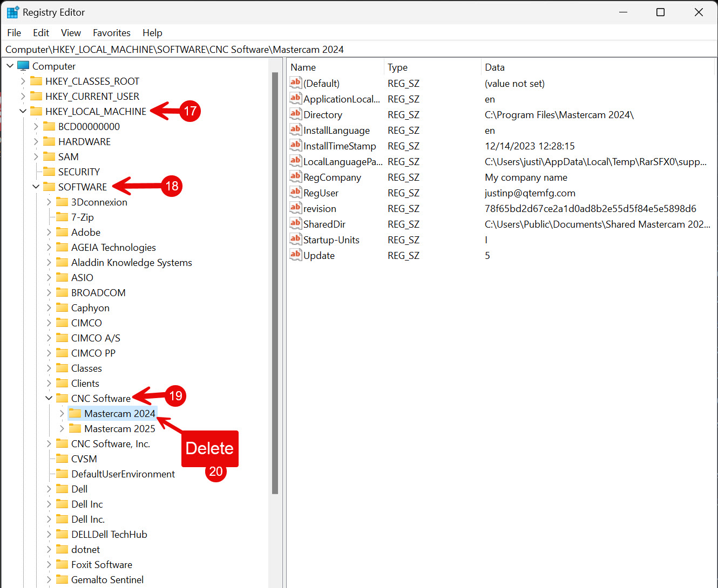
Task: Open the Favorites menu
Action: pyautogui.click(x=112, y=33)
